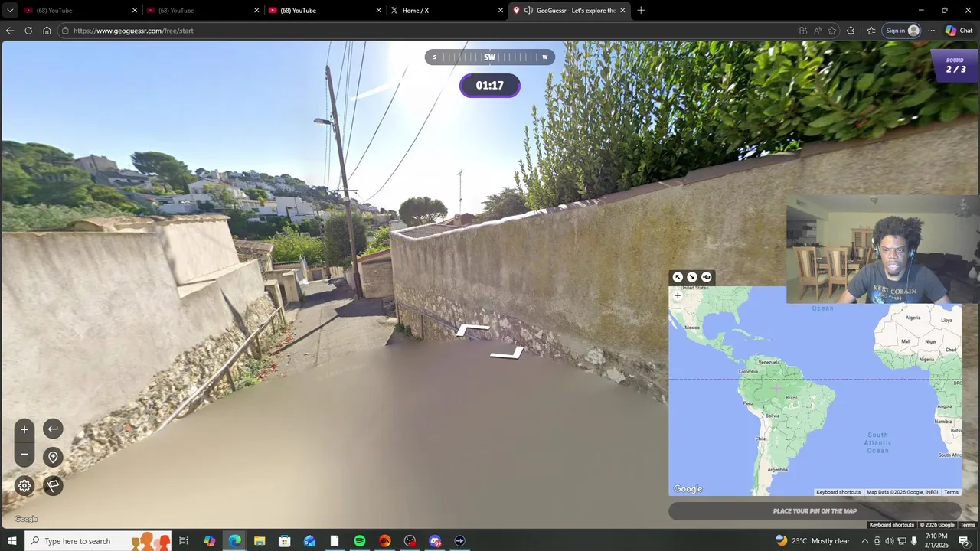The height and width of the screenshot is (551, 980).
Task: Return to start with the flag button
Action: pyautogui.click(x=53, y=485)
